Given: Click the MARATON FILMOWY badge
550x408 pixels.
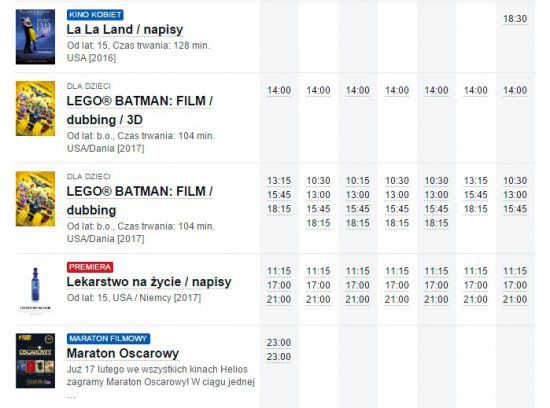Looking at the screenshot, I should [108, 339].
